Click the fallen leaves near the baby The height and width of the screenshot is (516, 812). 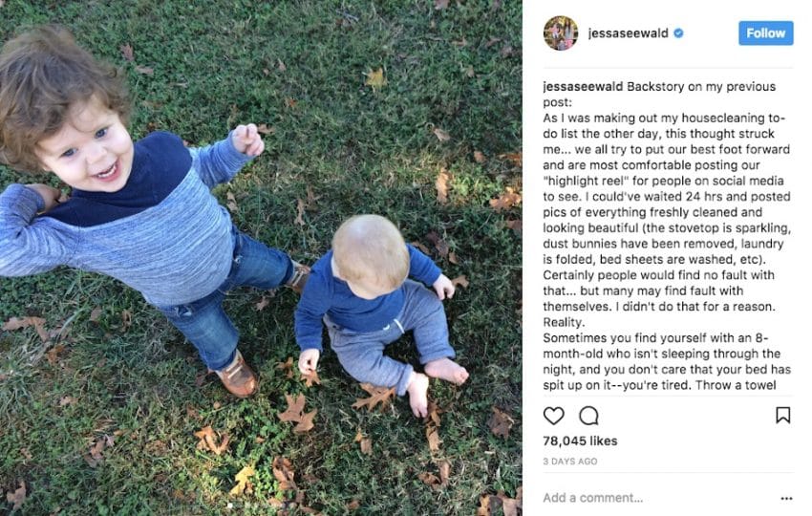pyautogui.click(x=298, y=413)
